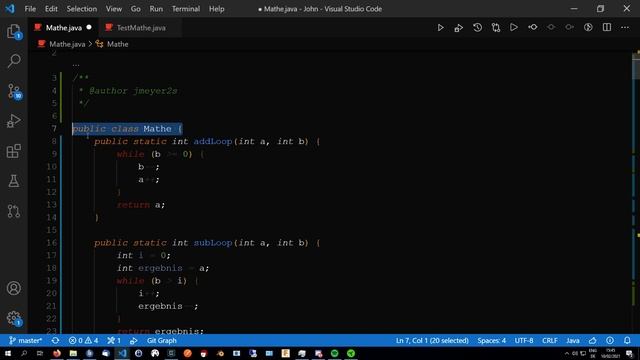Open the Help menu
The image size is (640, 360).
[216, 9]
